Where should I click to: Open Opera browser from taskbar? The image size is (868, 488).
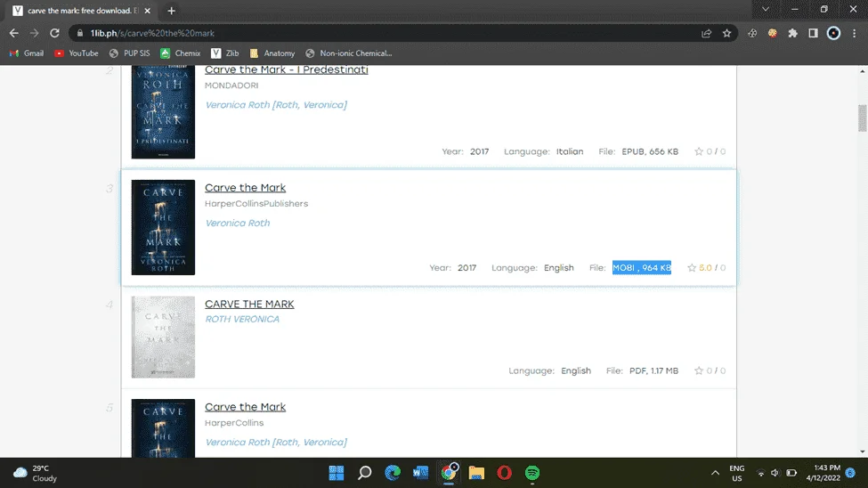[504, 473]
